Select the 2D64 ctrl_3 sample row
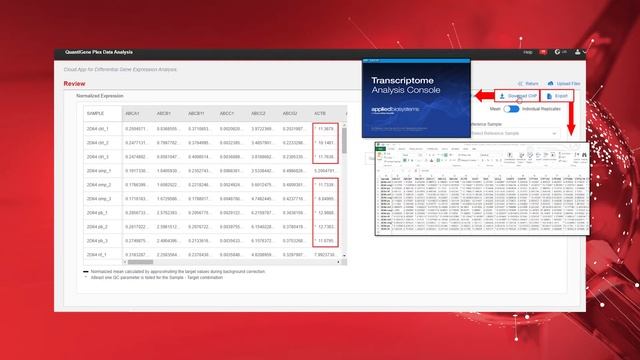 tap(215, 157)
